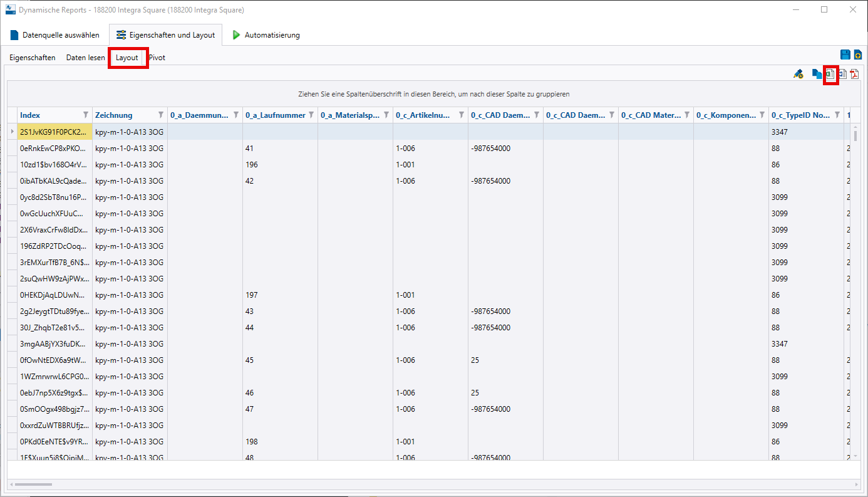The width and height of the screenshot is (868, 497).
Task: Open the filter funnel on 0_c_Artikelnummer column
Action: click(462, 115)
